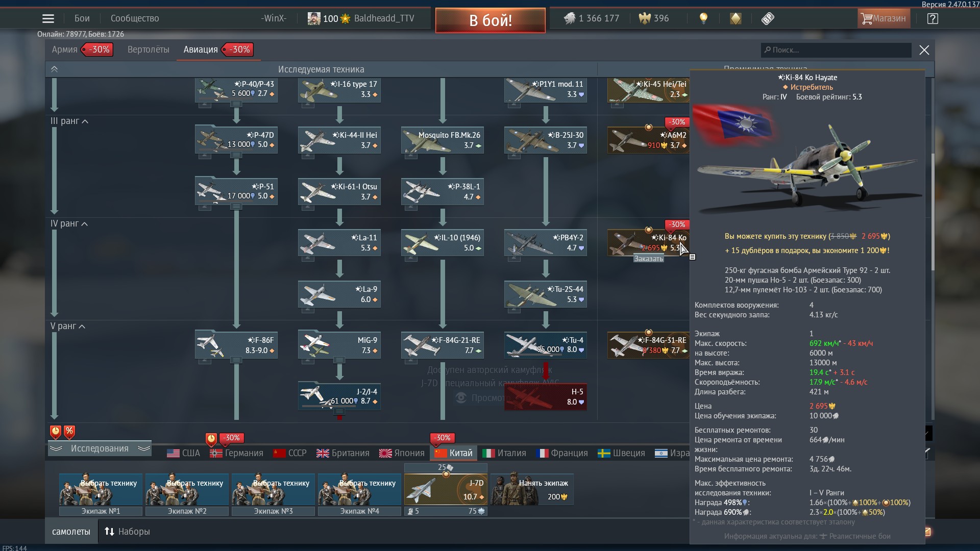Switch to the Авиация tab
980x551 pixels.
pos(201,49)
